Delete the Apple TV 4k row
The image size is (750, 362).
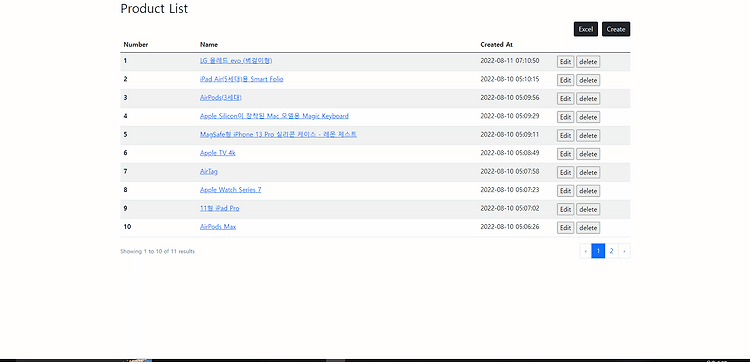[588, 154]
